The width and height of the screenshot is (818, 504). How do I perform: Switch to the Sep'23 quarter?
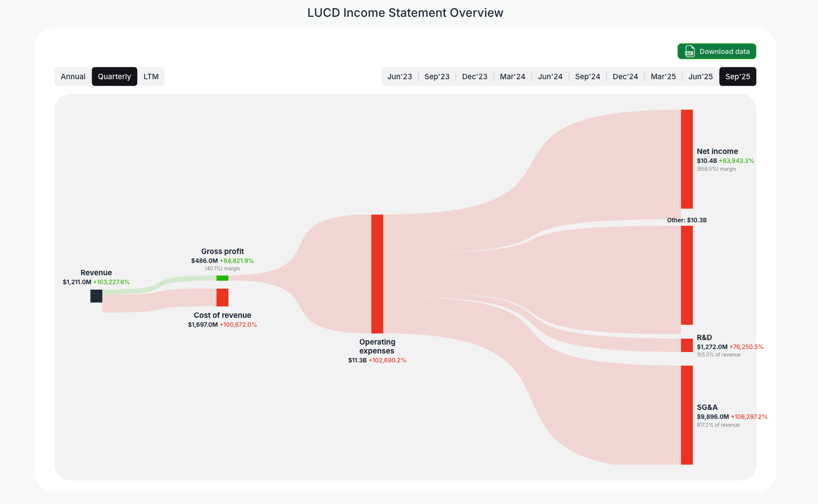[437, 76]
